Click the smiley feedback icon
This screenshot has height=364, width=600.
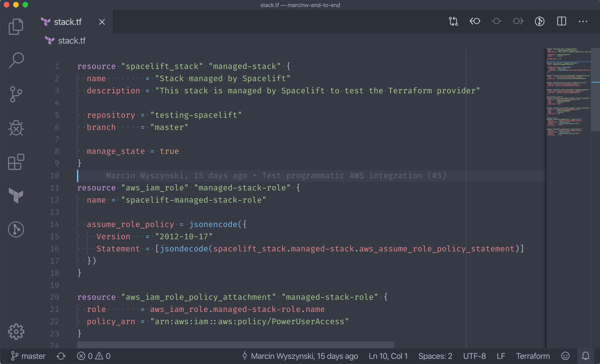(565, 356)
